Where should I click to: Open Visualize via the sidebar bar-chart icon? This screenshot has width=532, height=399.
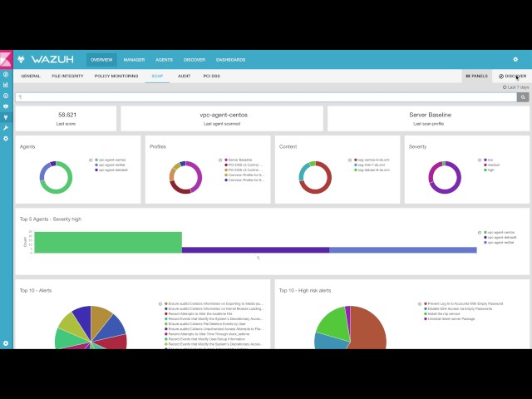[x=6, y=85]
